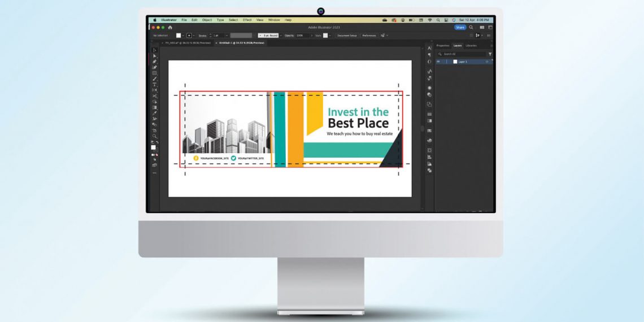
Task: Open the Opacity value dropdown
Action: click(x=312, y=36)
